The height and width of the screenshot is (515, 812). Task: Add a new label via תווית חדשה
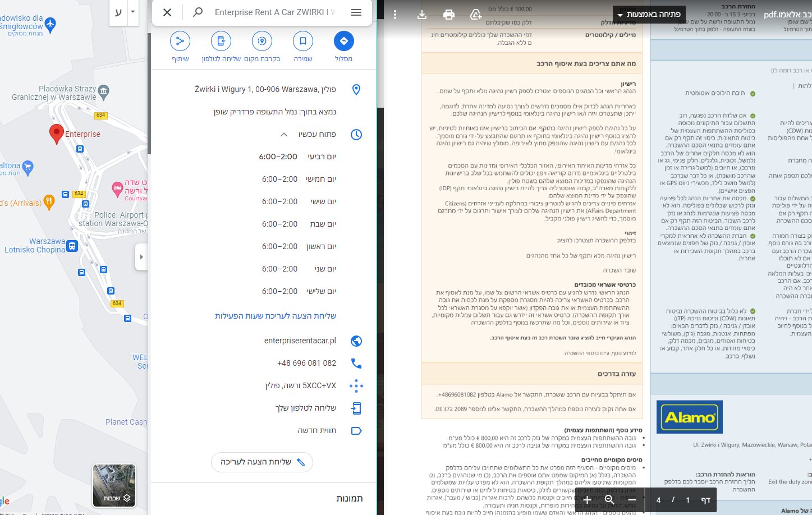click(x=317, y=431)
